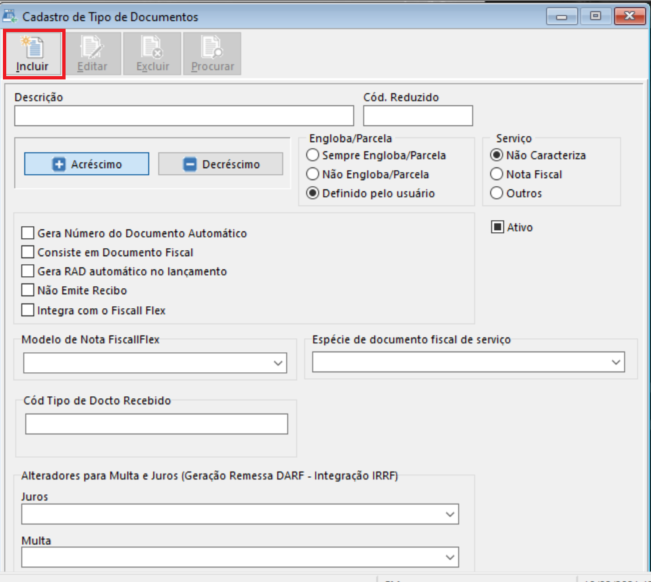The height and width of the screenshot is (582, 651).
Task: Maximize the Cadastro de Tipo de Documentos window
Action: (595, 16)
